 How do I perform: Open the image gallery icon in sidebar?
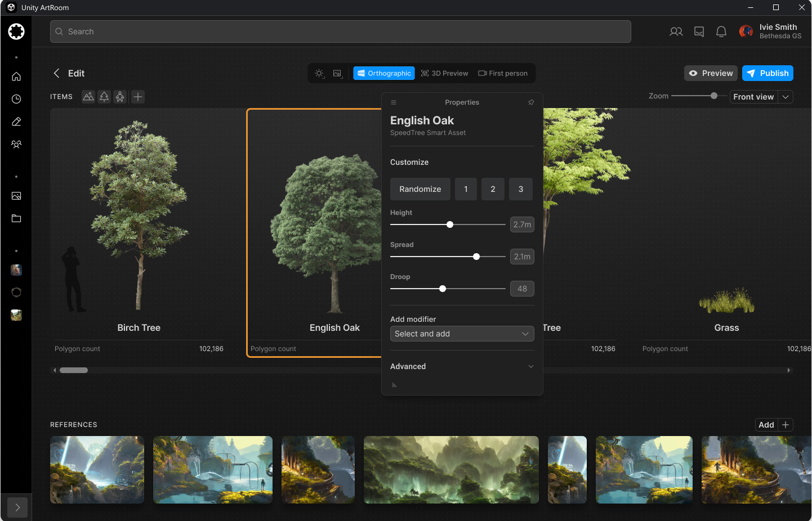tap(16, 196)
